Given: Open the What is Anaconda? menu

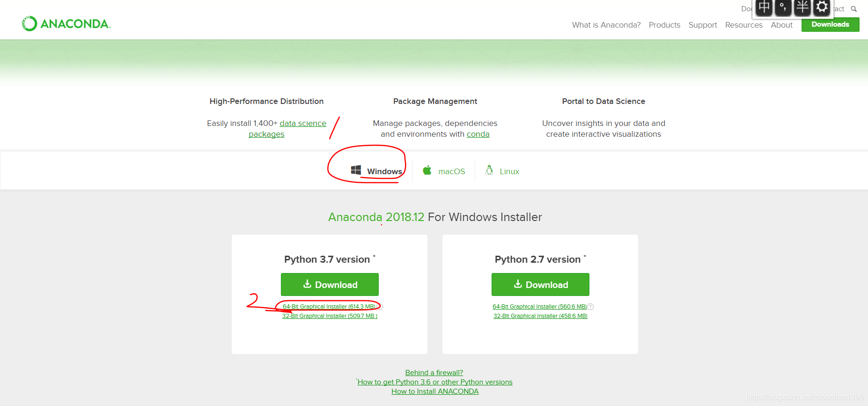Looking at the screenshot, I should (606, 25).
